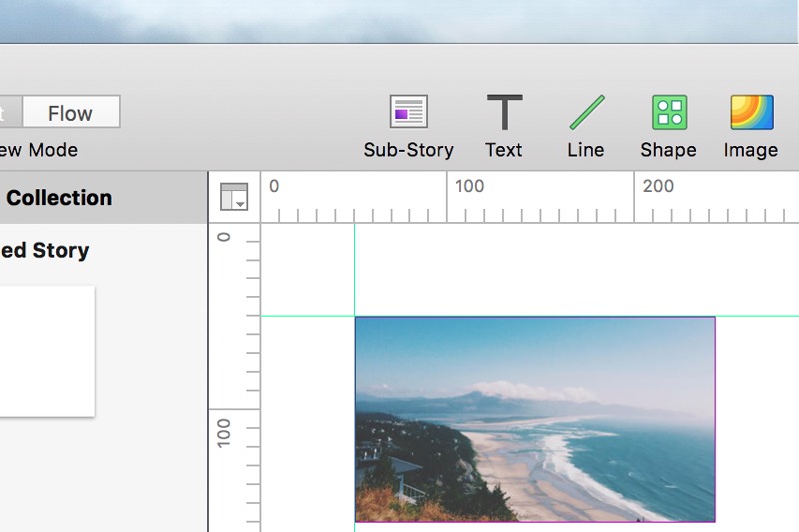Viewport: 799px width, 532px height.
Task: Click the 100 mark on horizontal ruler
Action: coord(469,186)
